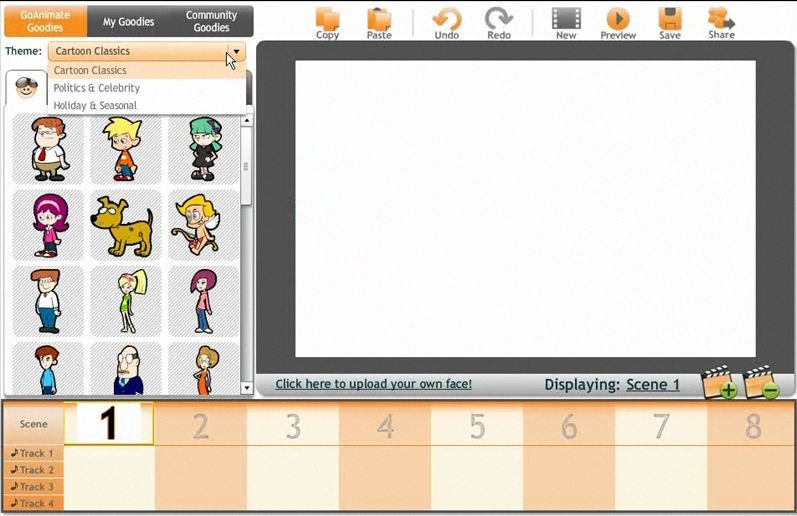Open the Community Goodies tab
Screen dimensions: 797x516
[211, 21]
